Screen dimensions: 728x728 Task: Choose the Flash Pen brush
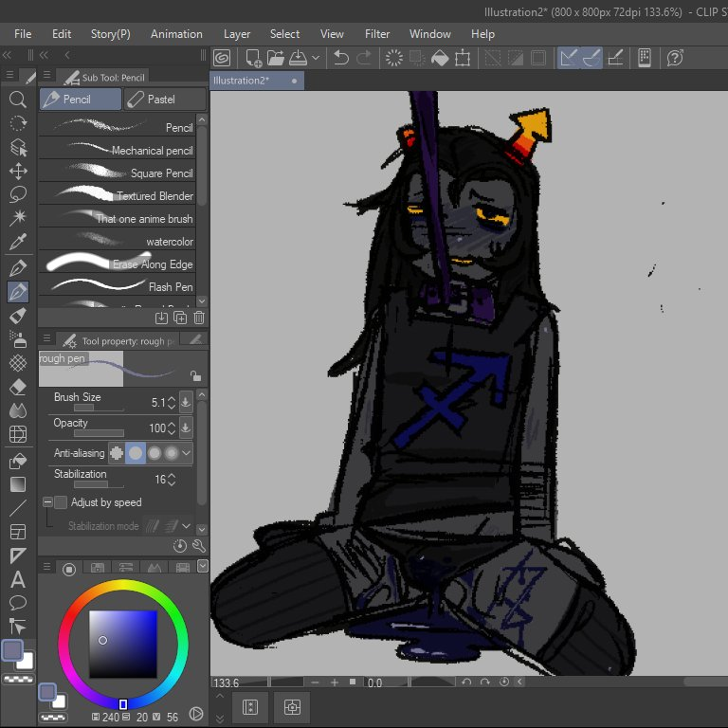pyautogui.click(x=117, y=286)
